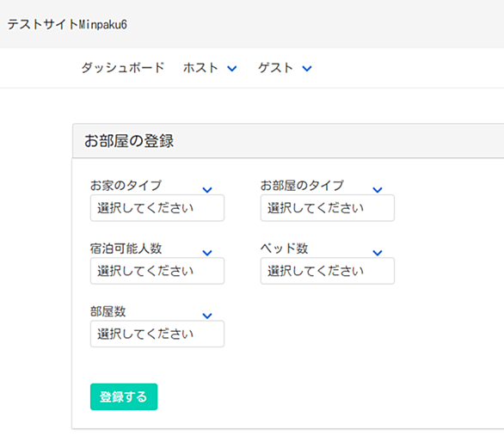The width and height of the screenshot is (504, 442).
Task: Click the 宿泊可能人数 label text
Action: tap(126, 249)
